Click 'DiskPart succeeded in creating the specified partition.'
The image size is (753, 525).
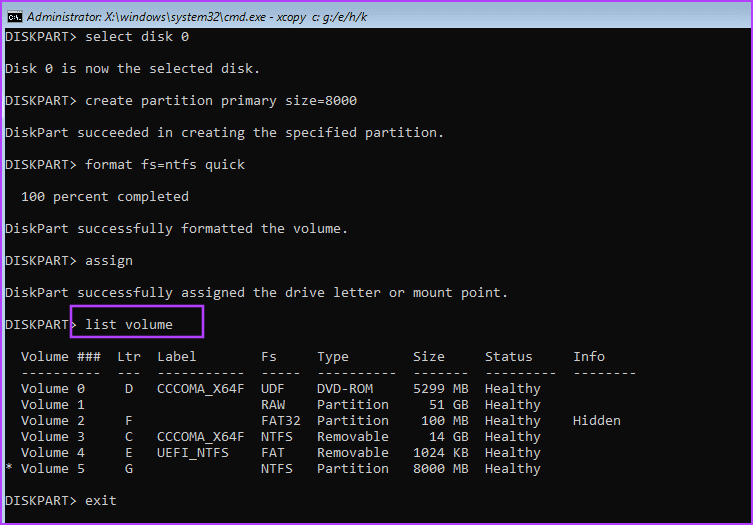click(x=224, y=133)
